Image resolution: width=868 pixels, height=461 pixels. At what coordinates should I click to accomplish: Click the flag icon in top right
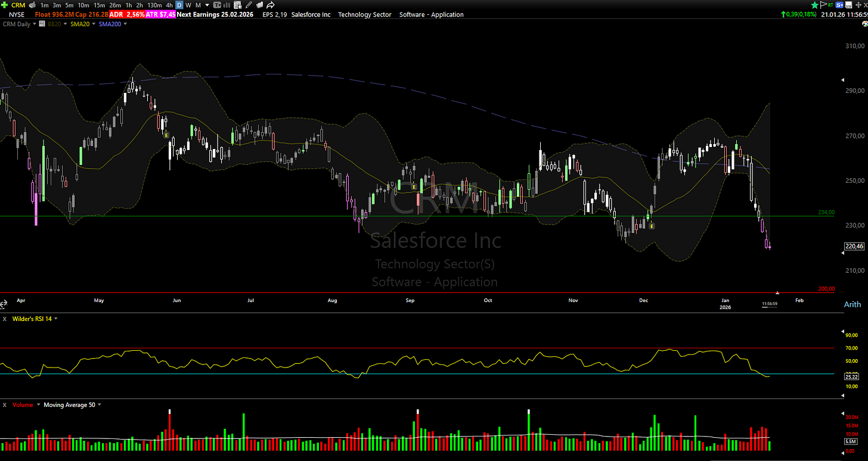[x=823, y=5]
